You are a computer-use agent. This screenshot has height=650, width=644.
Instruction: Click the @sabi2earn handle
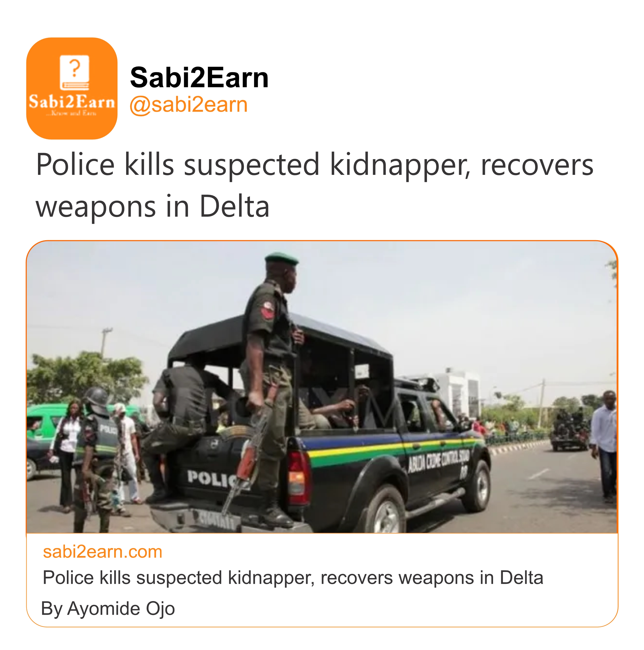pyautogui.click(x=189, y=105)
